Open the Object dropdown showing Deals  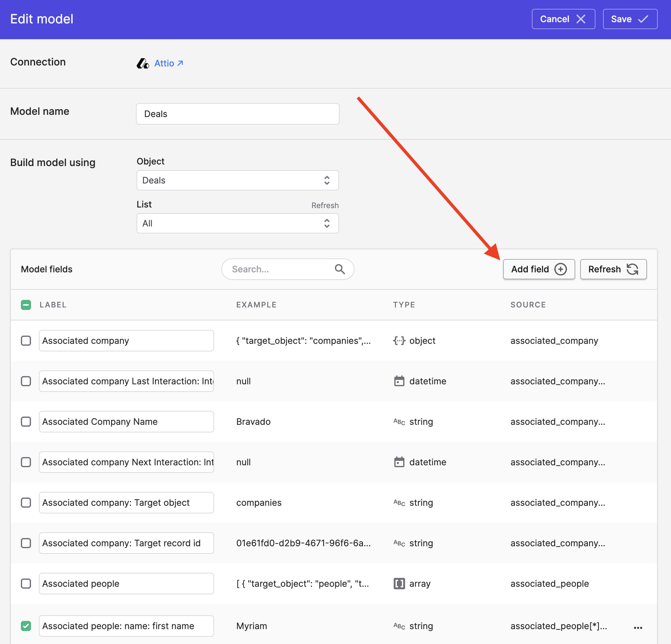point(237,180)
